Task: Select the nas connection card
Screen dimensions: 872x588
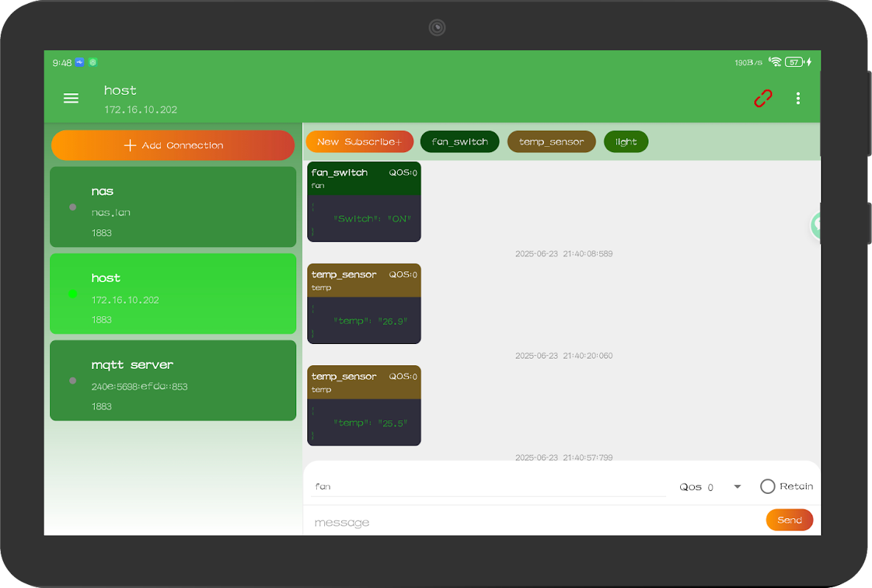Action: coord(173,207)
